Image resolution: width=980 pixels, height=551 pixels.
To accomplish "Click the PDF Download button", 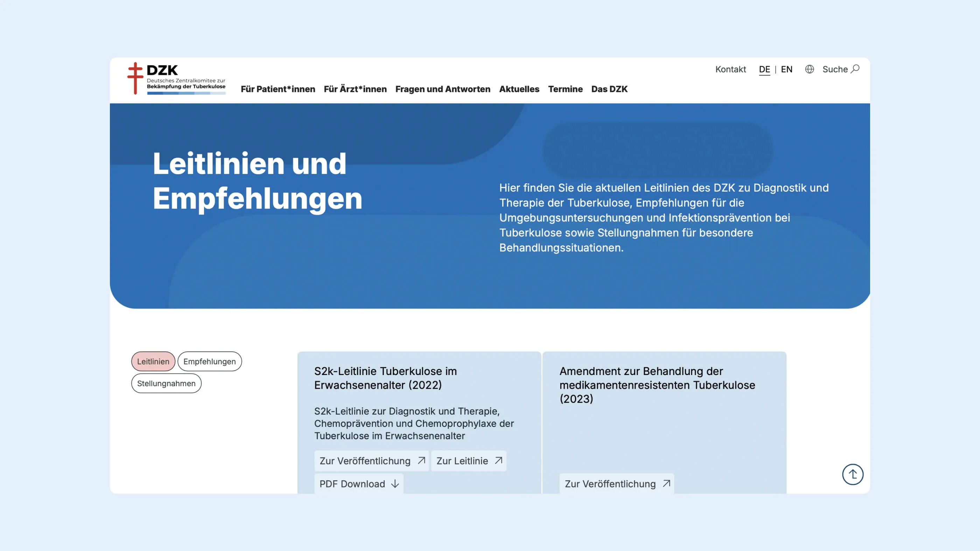I will pos(359,484).
